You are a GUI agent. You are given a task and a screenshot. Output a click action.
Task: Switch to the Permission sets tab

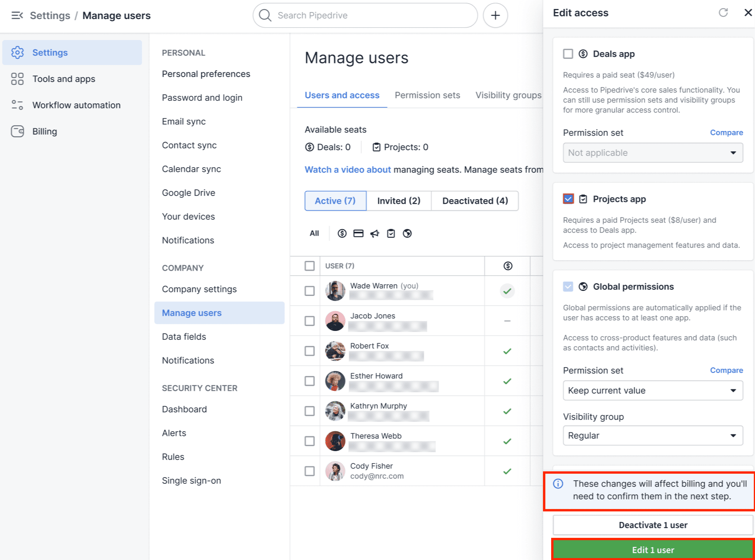click(427, 95)
